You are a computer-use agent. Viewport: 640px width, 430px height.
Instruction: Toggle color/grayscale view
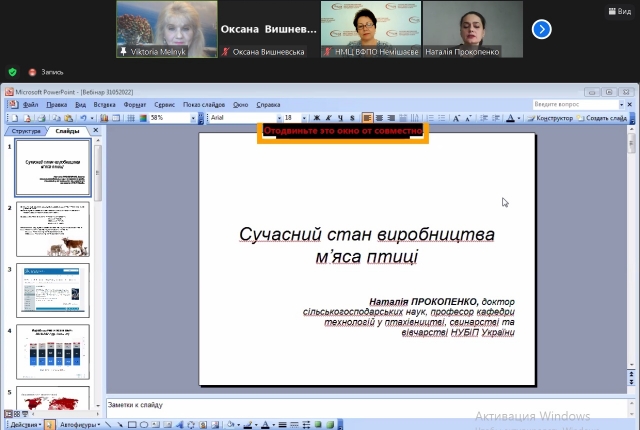point(143,118)
